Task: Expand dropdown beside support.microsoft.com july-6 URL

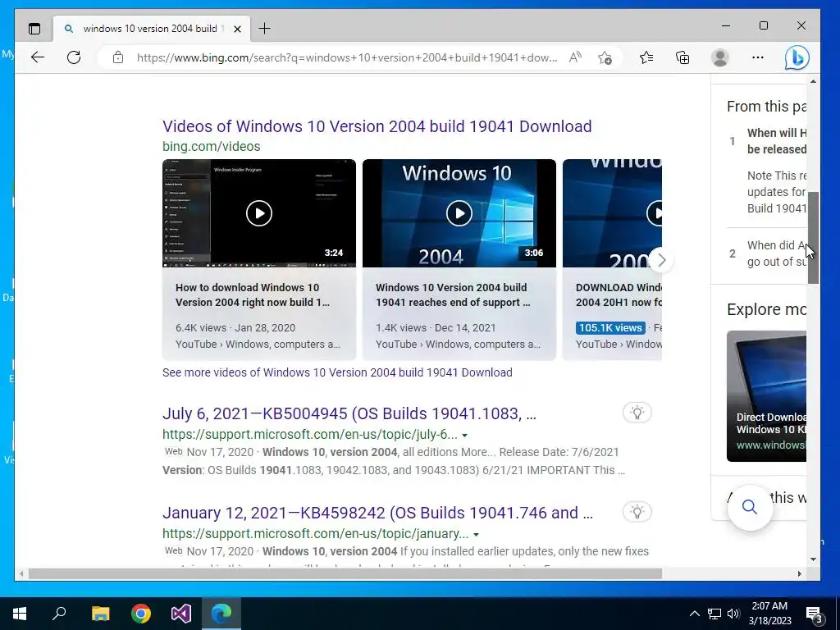Action: coord(464,435)
